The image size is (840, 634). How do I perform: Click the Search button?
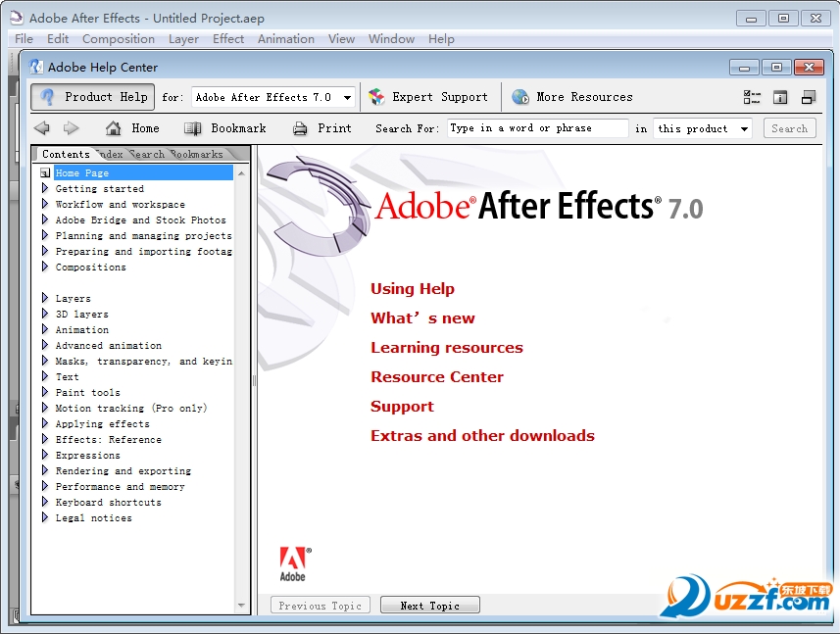click(790, 128)
